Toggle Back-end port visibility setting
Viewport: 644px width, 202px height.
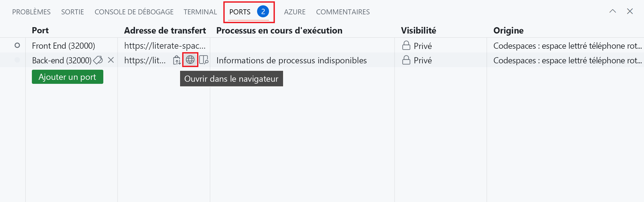tap(423, 60)
